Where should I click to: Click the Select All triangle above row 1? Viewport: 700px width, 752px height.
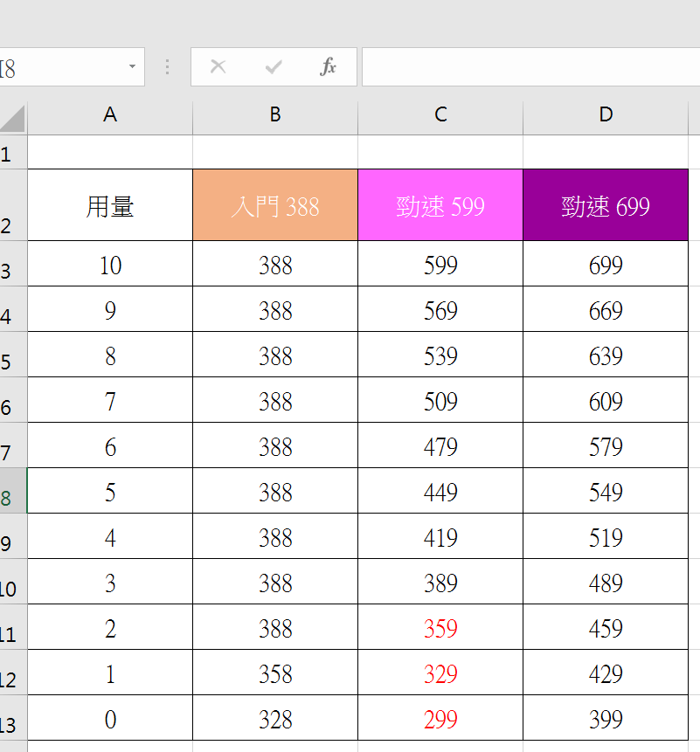pos(14,114)
